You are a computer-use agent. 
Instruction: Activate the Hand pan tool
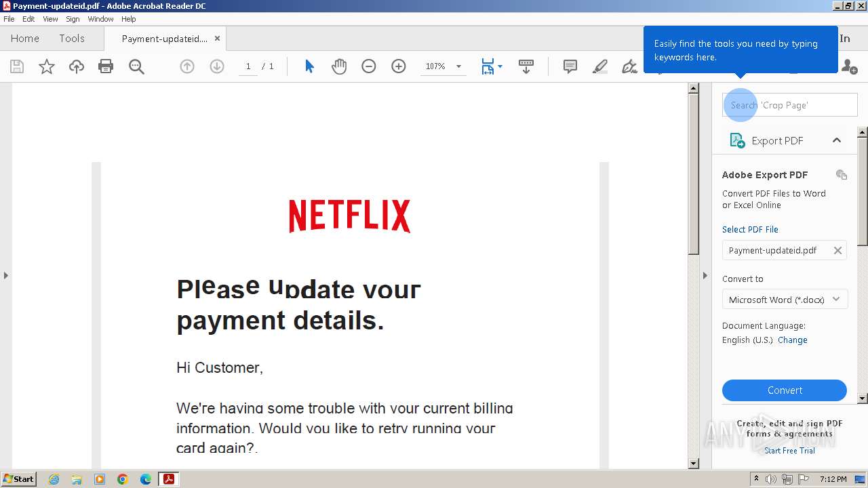(339, 66)
